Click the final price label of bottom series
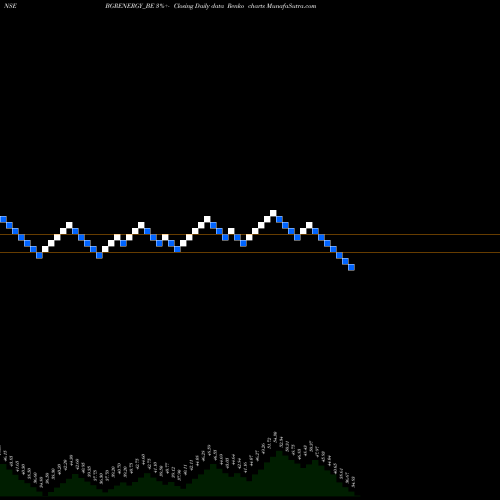 pyautogui.click(x=354, y=481)
